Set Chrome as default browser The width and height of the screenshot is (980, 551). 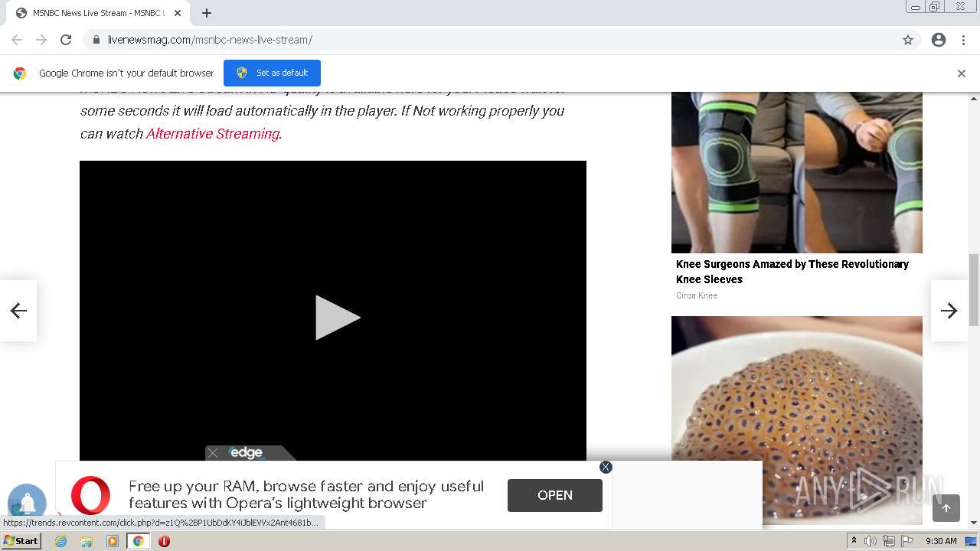coord(272,73)
